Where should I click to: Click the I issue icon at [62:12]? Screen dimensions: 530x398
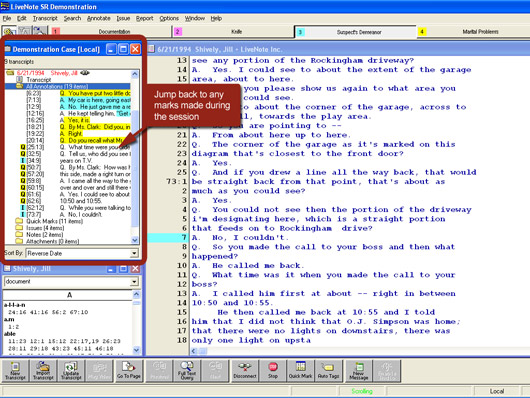[23, 208]
